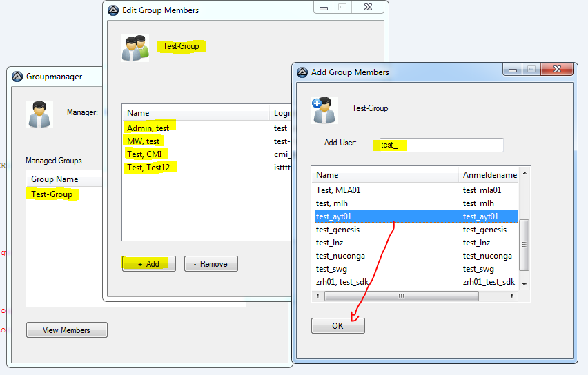Image resolution: width=588 pixels, height=375 pixels.
Task: Click the Edit Group Members title bar logo
Action: point(112,10)
